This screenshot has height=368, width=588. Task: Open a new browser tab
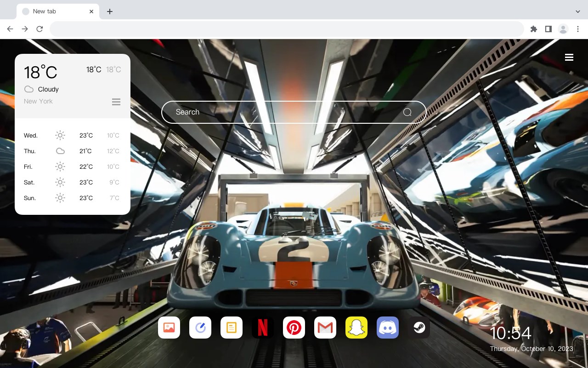109,11
